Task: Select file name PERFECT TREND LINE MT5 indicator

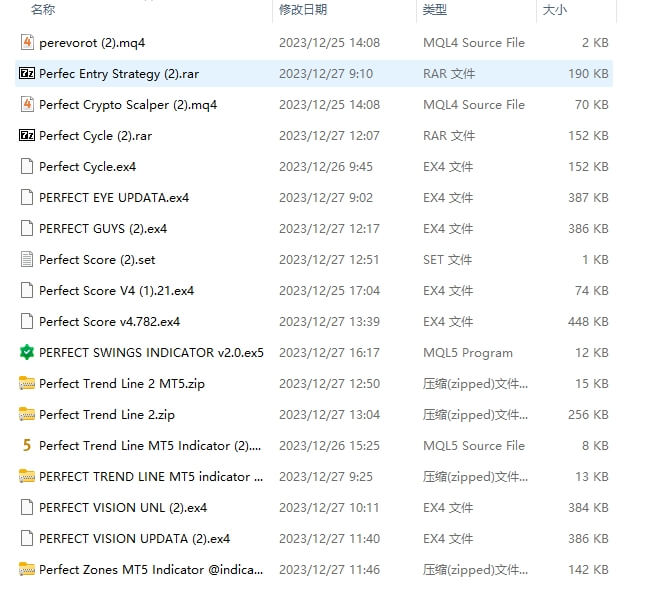Action: [x=151, y=477]
